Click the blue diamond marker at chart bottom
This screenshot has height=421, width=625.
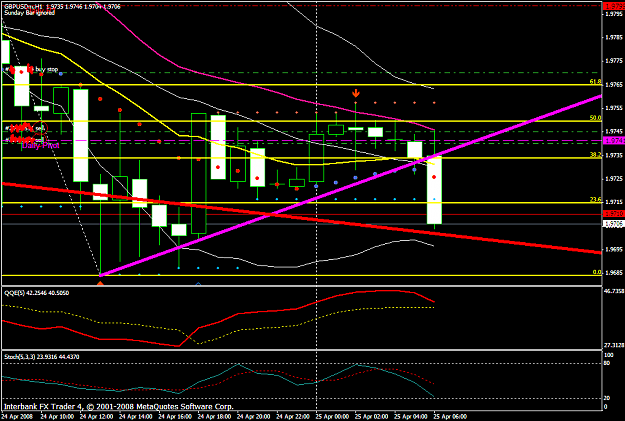tap(199, 284)
